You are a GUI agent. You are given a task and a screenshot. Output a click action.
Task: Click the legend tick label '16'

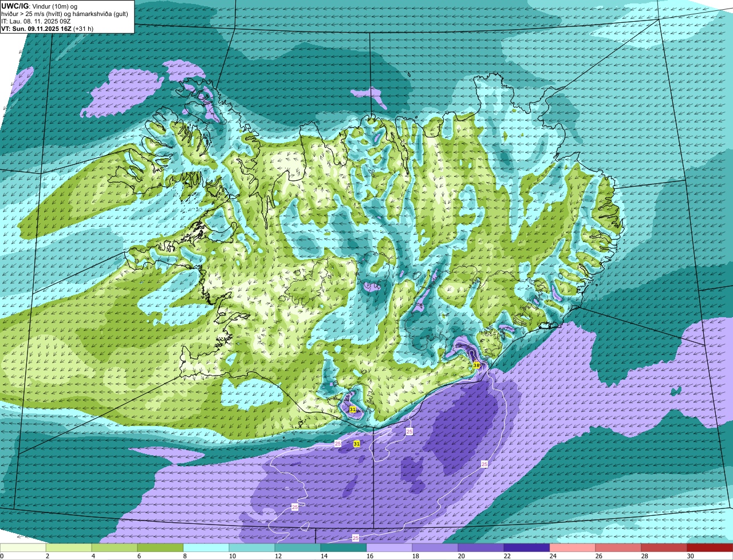[x=369, y=556]
